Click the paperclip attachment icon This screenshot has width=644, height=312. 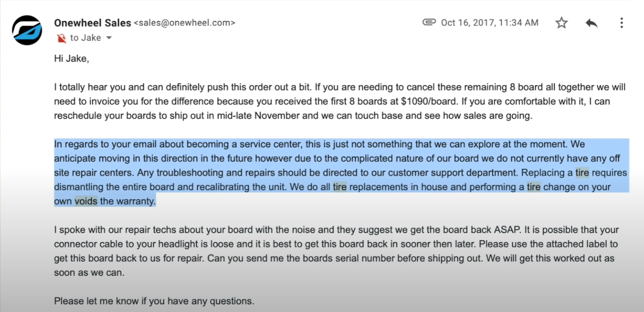tap(429, 22)
